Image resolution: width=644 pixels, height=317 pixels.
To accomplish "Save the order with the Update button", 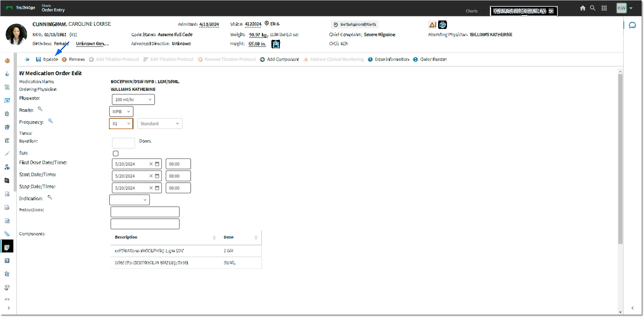I will point(47,59).
